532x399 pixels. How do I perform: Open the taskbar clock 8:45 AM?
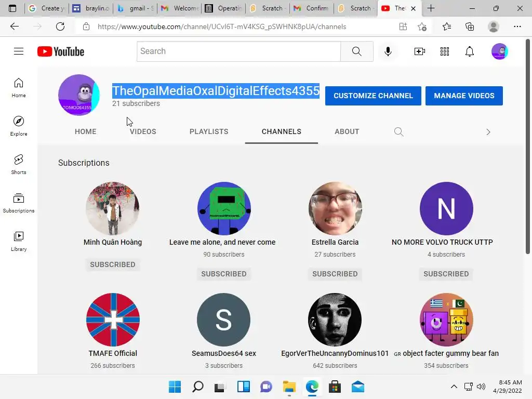click(x=508, y=387)
